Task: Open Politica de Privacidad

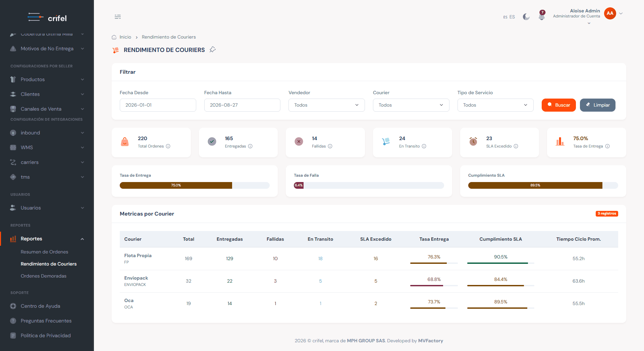Action: point(46,336)
